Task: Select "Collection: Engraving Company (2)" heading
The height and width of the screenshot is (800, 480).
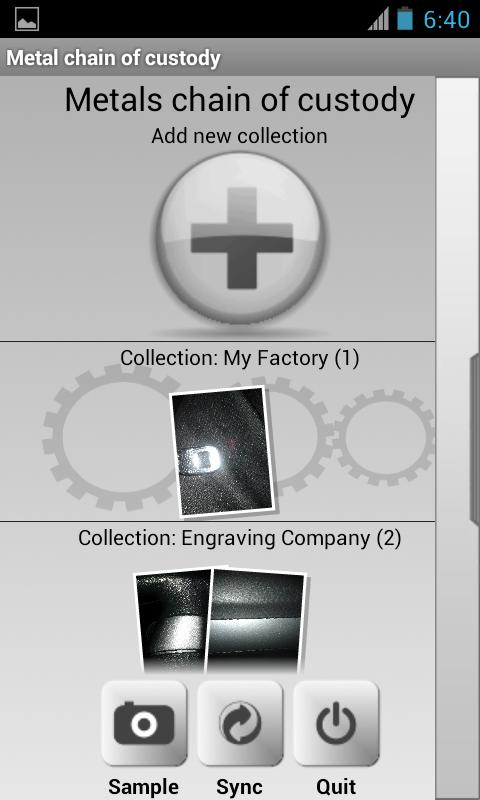Action: pos(240,538)
